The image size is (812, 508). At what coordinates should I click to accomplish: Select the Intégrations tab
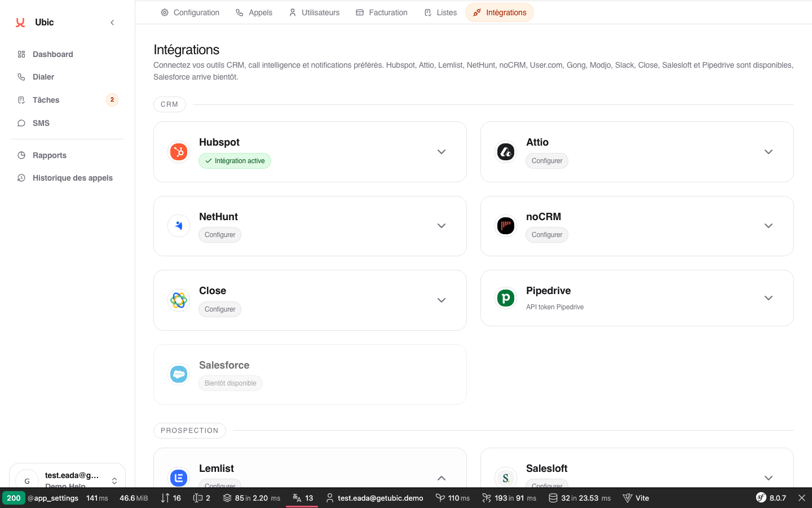click(500, 12)
